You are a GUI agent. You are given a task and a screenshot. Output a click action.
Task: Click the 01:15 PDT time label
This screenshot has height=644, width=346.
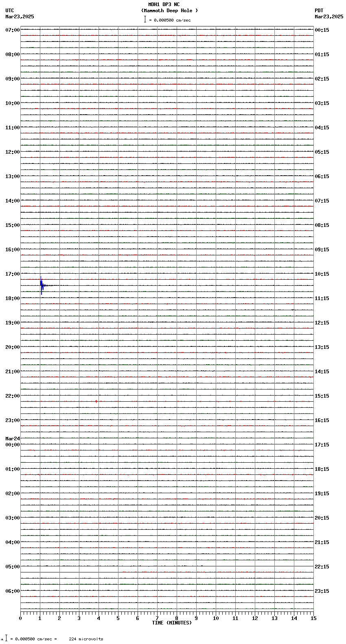tap(322, 54)
